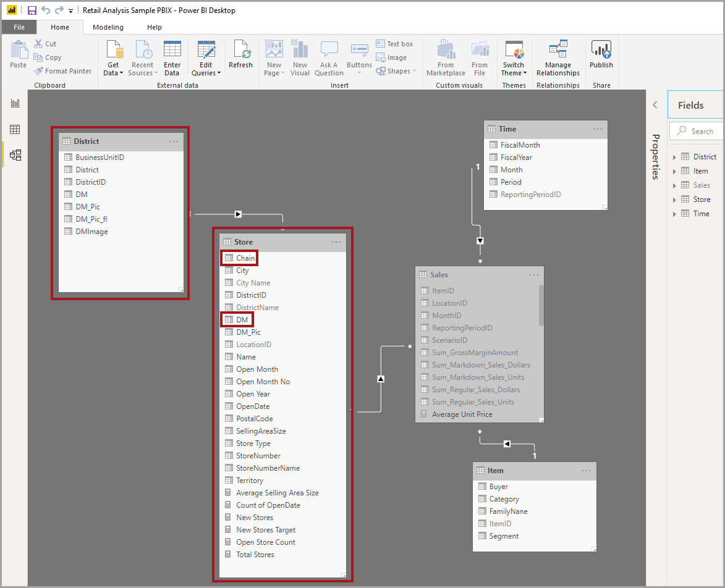Viewport: 725px width, 588px height.
Task: Expand the Store table in Fields pane
Action: point(674,199)
